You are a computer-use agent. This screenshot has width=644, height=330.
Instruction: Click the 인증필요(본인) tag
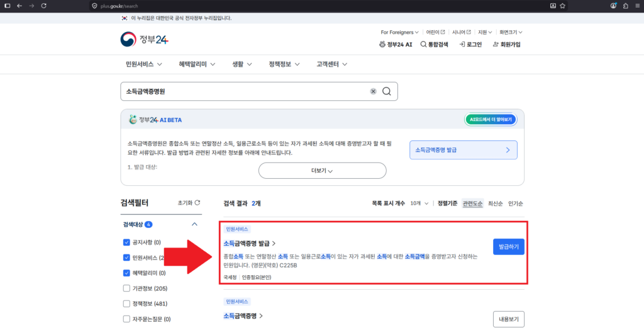tap(257, 277)
